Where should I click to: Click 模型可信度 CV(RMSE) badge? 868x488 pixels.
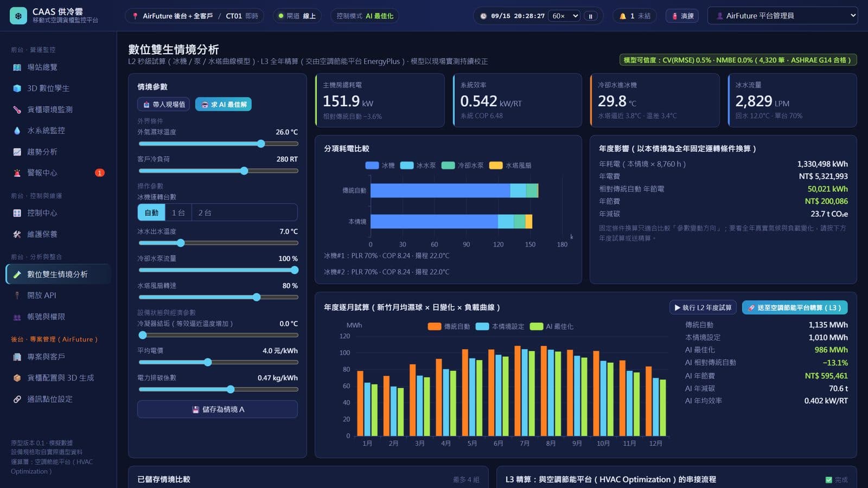pyautogui.click(x=738, y=60)
